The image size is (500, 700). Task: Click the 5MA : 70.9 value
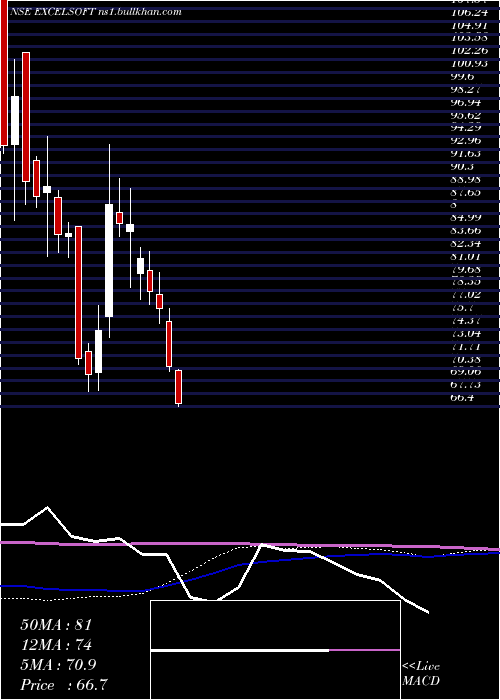[58, 665]
